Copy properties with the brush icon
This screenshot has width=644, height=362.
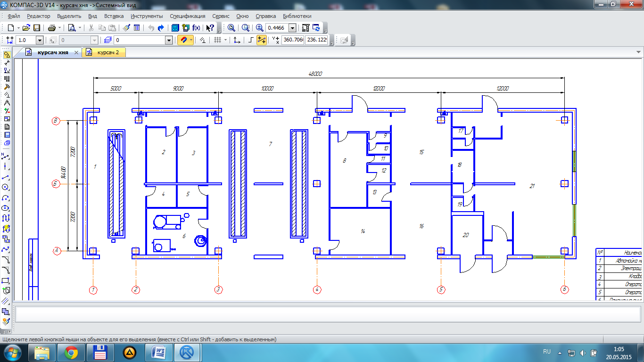(x=126, y=28)
